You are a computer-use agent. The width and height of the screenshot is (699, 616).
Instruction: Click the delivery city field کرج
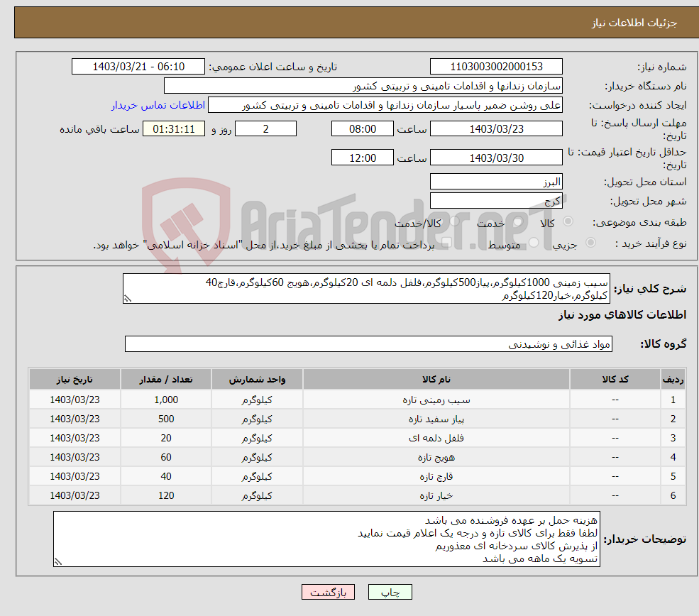(496, 201)
